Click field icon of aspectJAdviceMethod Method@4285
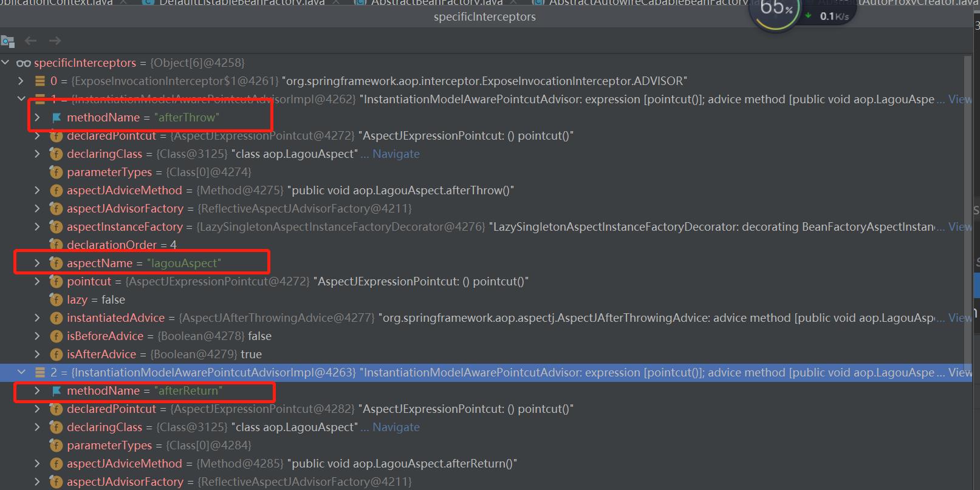980x490 pixels. (x=57, y=463)
